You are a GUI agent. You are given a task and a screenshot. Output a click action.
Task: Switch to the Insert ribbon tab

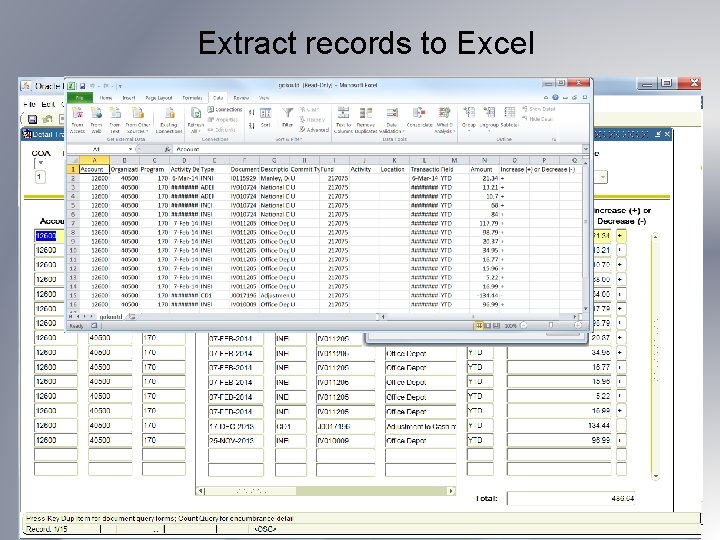click(129, 98)
